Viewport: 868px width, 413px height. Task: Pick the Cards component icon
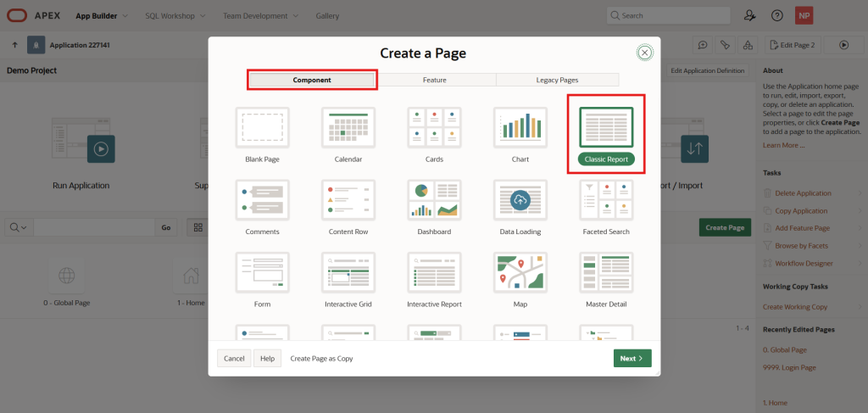point(435,127)
